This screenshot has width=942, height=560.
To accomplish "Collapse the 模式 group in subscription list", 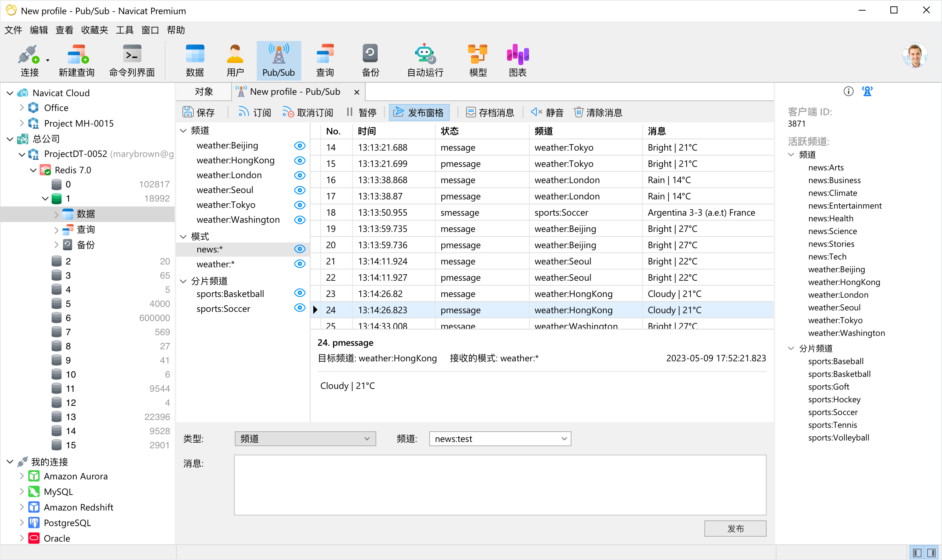I will tap(184, 237).
